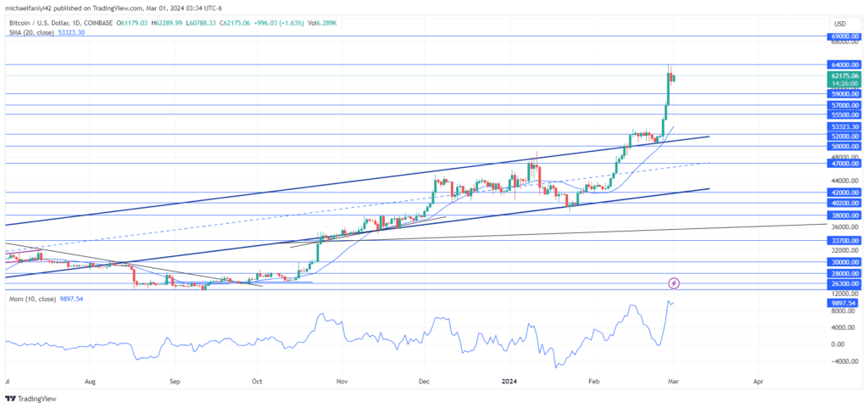Screen dimensions: 868x408
Task: Select the 47000.00 price level label
Action: pos(845,164)
